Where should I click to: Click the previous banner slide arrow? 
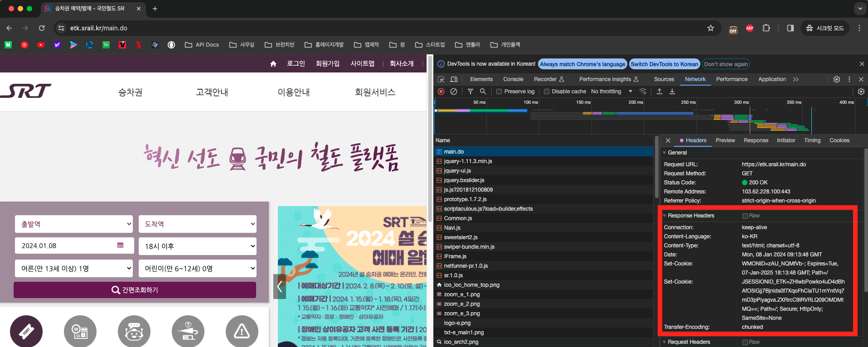coord(280,286)
